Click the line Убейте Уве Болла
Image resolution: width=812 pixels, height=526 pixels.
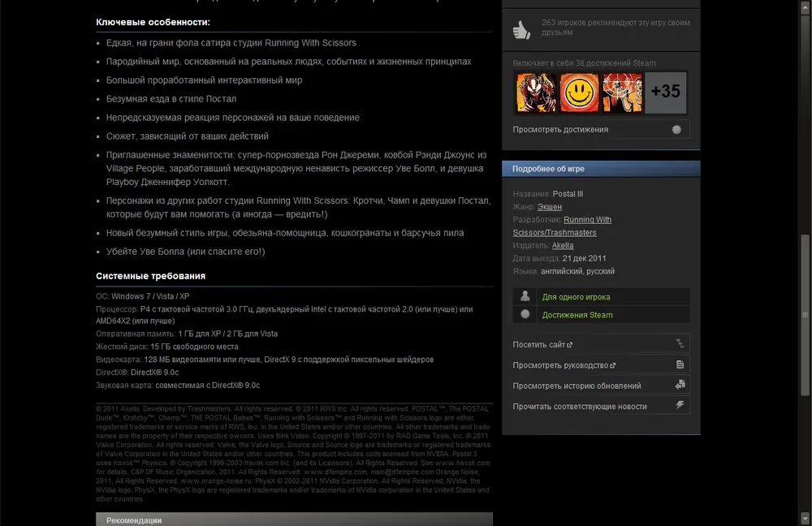coord(185,252)
